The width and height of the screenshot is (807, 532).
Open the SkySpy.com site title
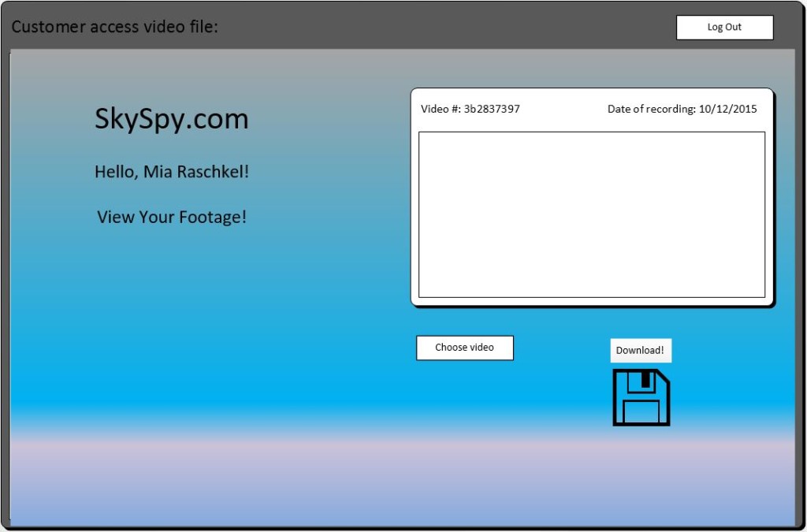[x=171, y=119]
